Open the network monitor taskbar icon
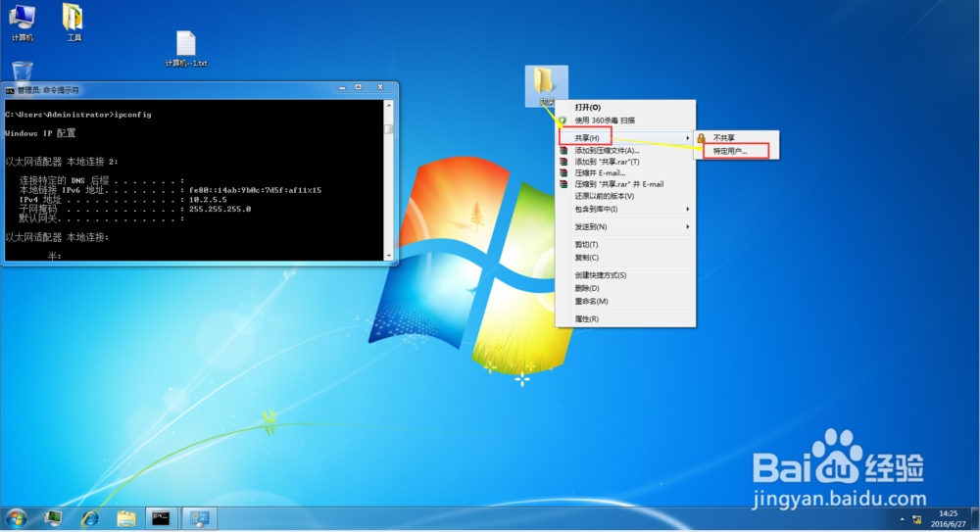This screenshot has width=980, height=532. pyautogui.click(x=54, y=518)
